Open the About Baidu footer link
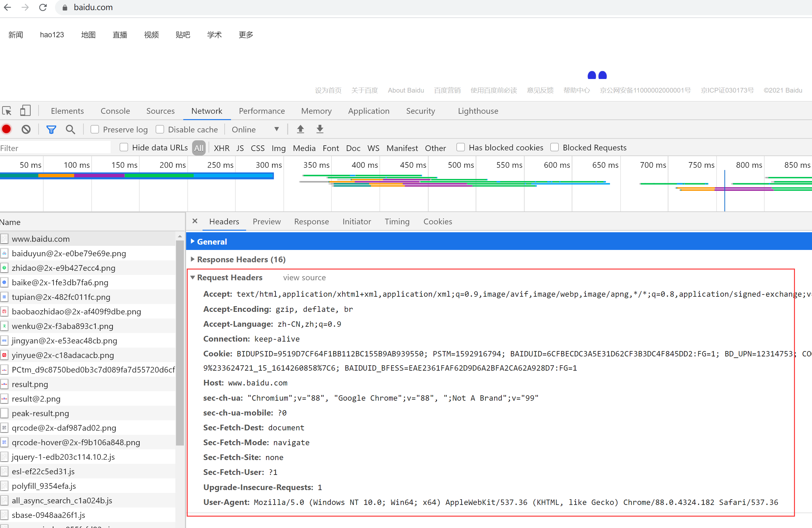Image resolution: width=812 pixels, height=528 pixels. [406, 90]
